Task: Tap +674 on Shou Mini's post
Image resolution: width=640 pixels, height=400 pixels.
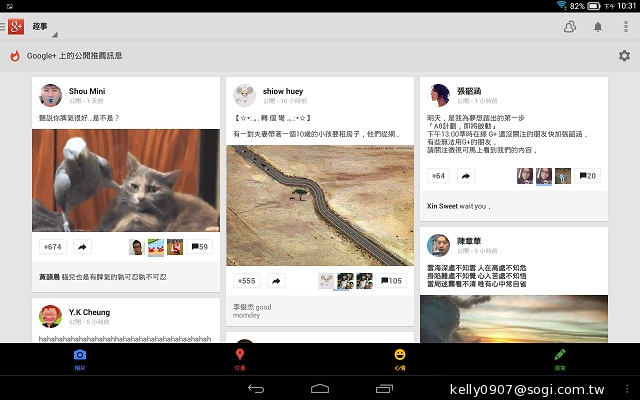Action: pyautogui.click(x=53, y=247)
